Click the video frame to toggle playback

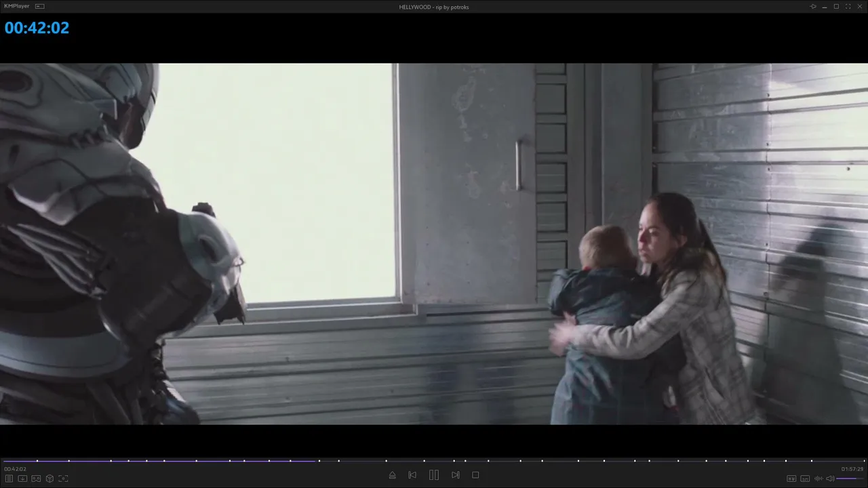click(434, 244)
